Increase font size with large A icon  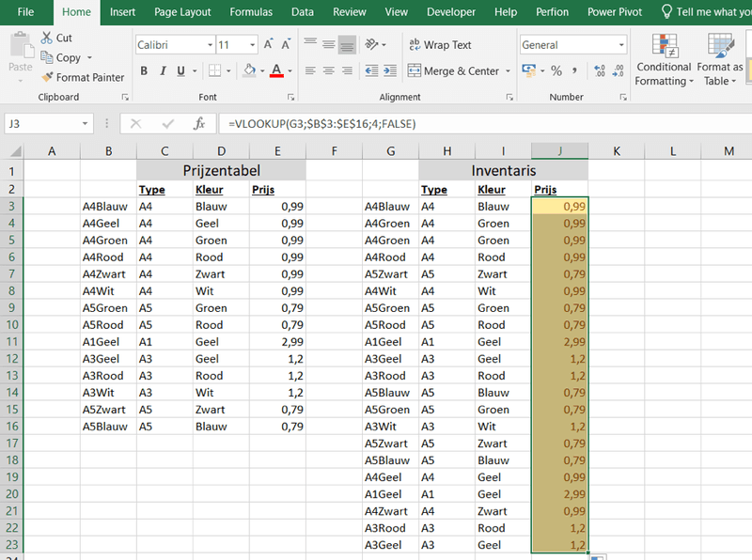coord(269,44)
